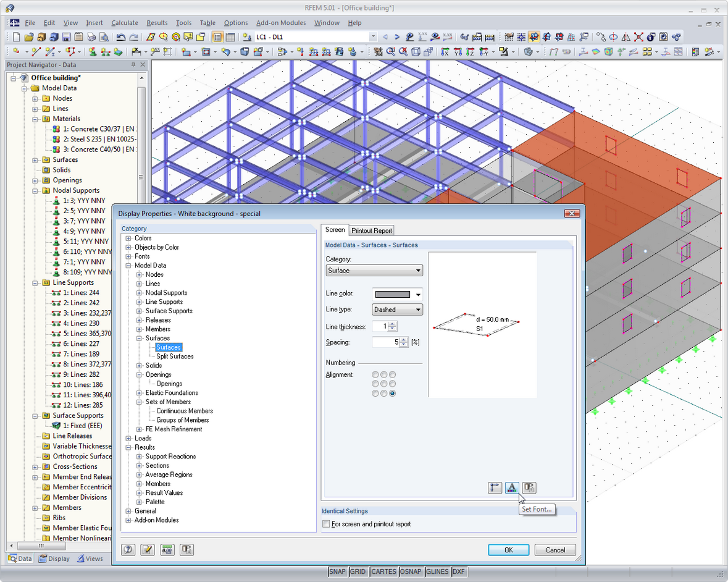This screenshot has width=728, height=582.
Task: Click the Cancel button
Action: (555, 550)
